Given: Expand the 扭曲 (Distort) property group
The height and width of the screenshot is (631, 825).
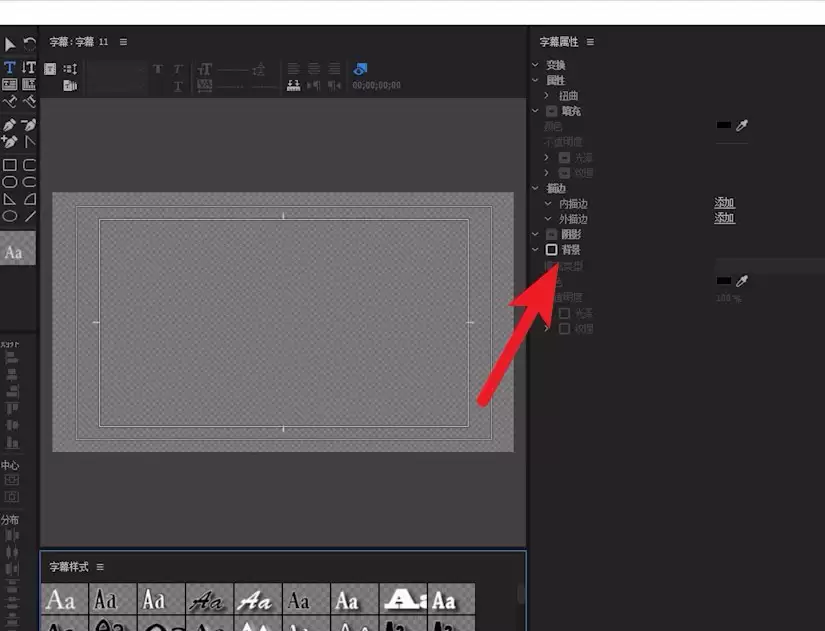Looking at the screenshot, I should coord(547,96).
